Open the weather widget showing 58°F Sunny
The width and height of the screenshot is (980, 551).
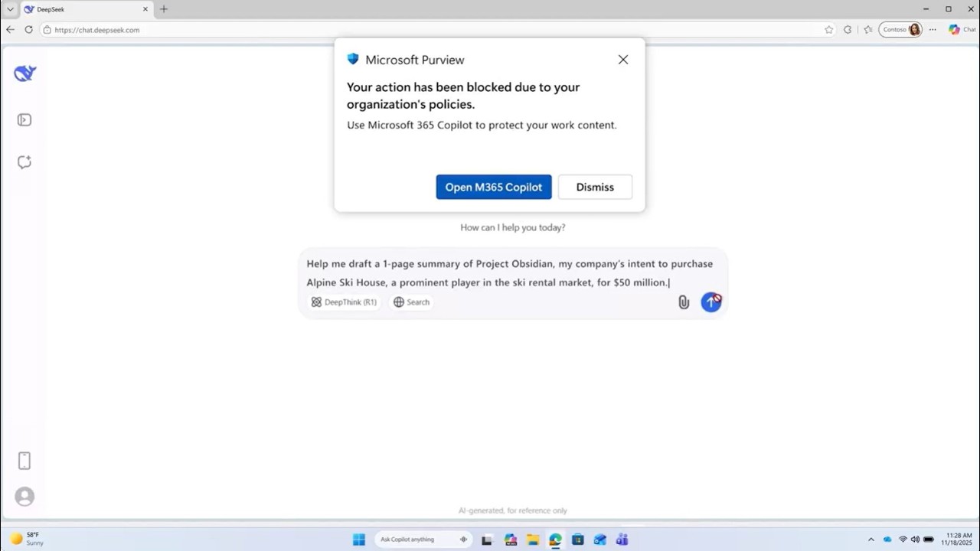click(x=27, y=539)
